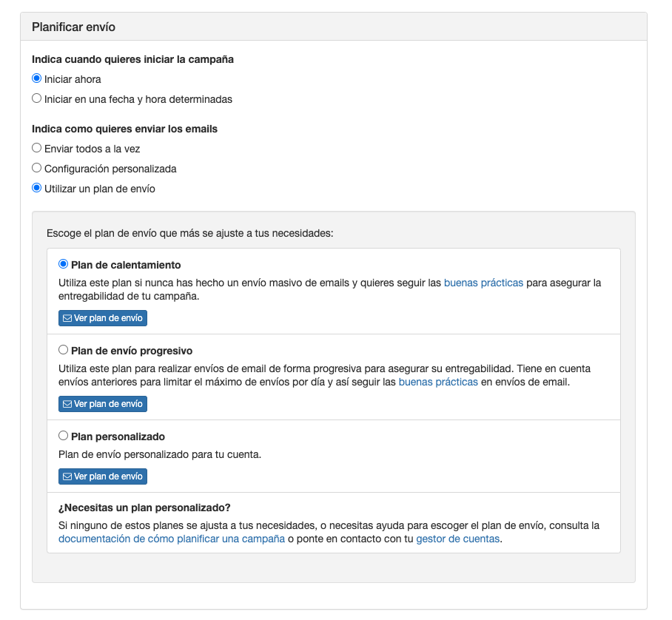Screen dimensions: 672x620
Task: Select Utilizar un plan de envío
Action: [36, 187]
